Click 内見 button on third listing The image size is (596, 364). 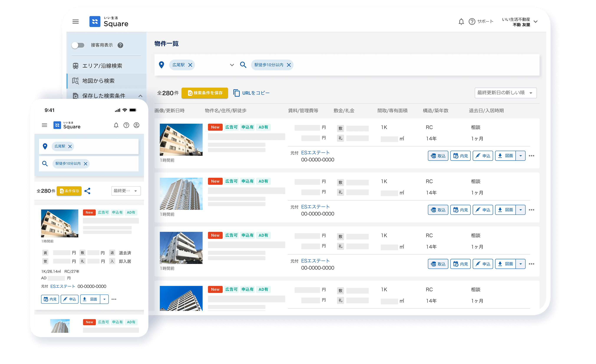(460, 264)
